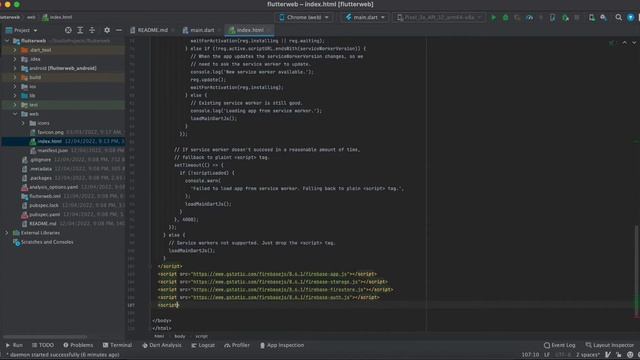This screenshot has height=360, width=640.
Task: Click the blue shield icon at toolbar end
Action: pyautogui.click(x=631, y=18)
